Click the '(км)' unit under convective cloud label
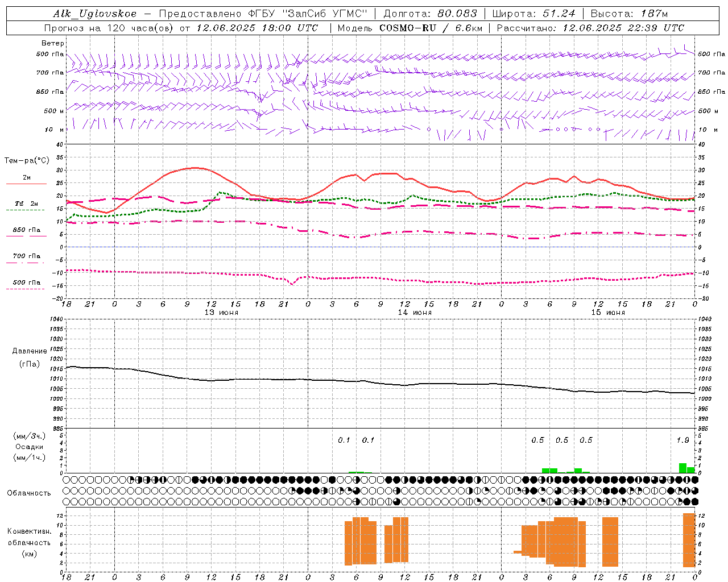 pyautogui.click(x=30, y=554)
